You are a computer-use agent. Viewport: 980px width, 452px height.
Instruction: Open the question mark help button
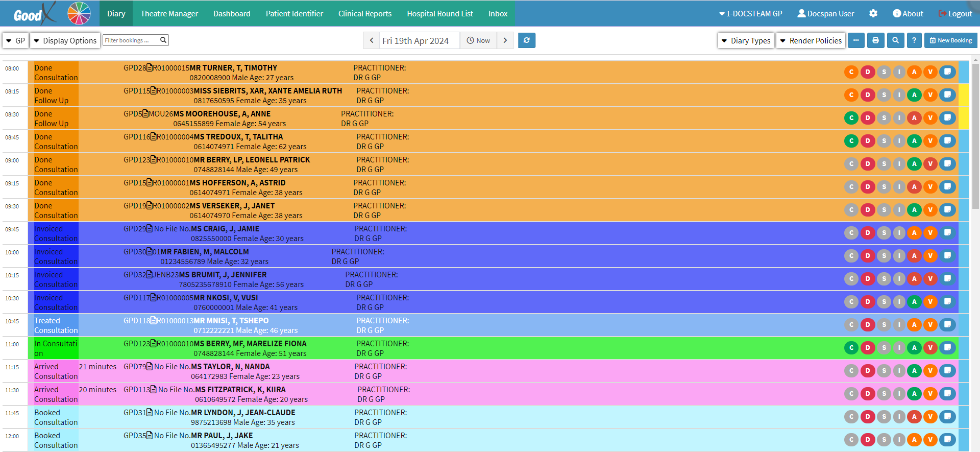point(914,40)
